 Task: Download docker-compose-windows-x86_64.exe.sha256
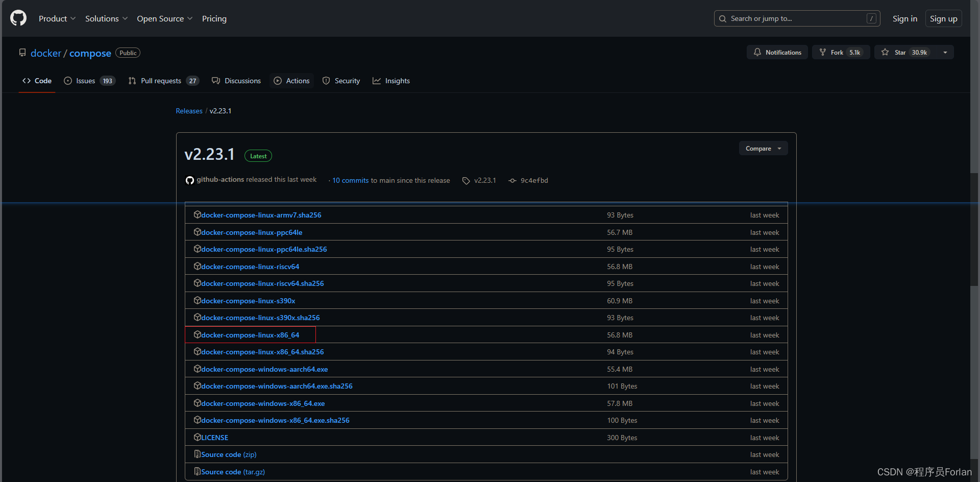click(x=275, y=420)
